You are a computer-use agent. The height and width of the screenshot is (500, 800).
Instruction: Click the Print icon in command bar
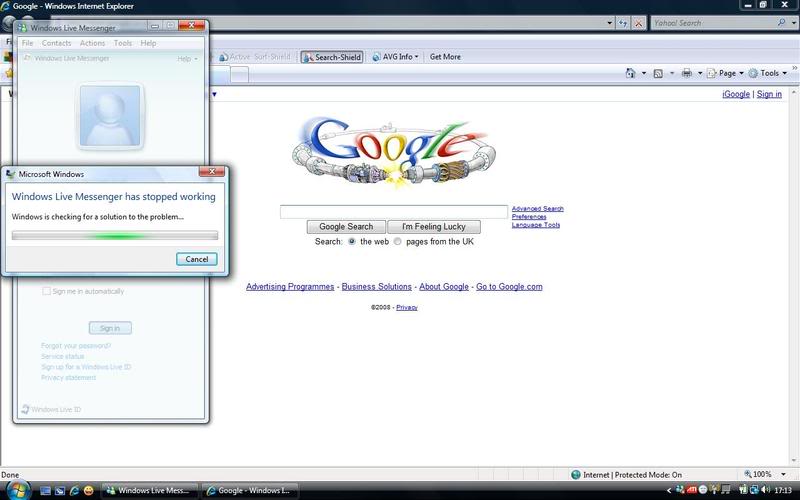(686, 73)
